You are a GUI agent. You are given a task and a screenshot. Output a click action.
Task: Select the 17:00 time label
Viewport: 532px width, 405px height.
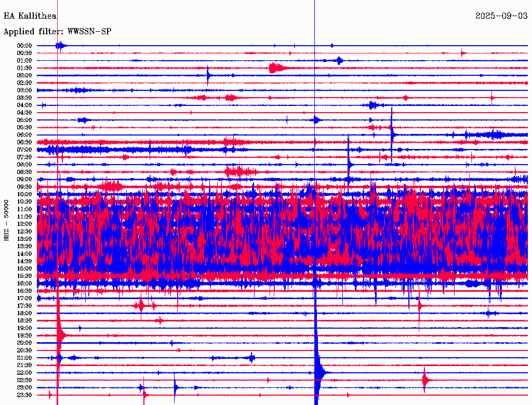[24, 298]
